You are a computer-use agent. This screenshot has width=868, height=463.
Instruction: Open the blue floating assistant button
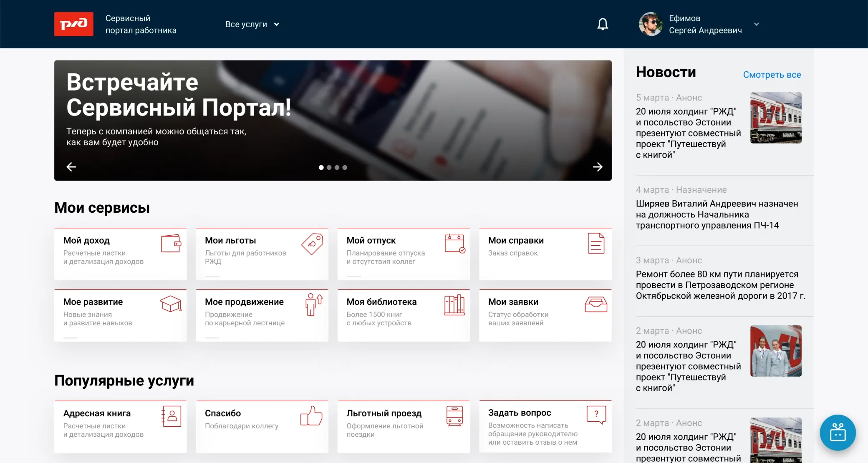coord(838,433)
